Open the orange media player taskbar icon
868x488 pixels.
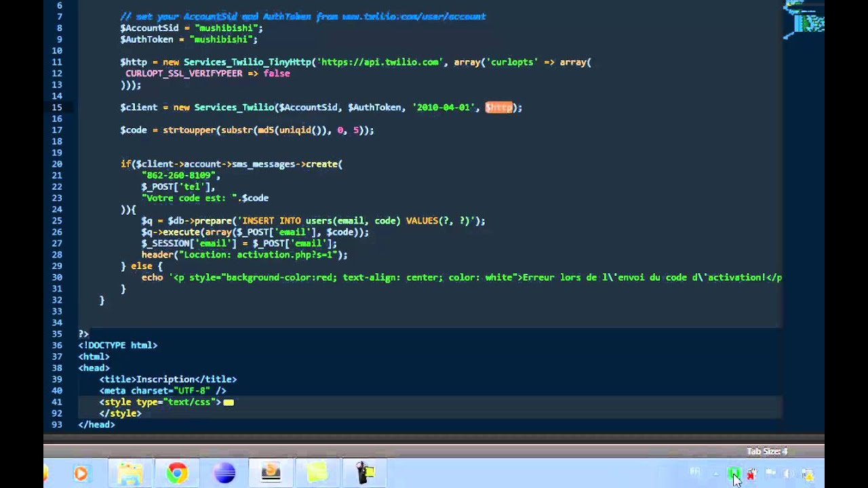click(81, 473)
